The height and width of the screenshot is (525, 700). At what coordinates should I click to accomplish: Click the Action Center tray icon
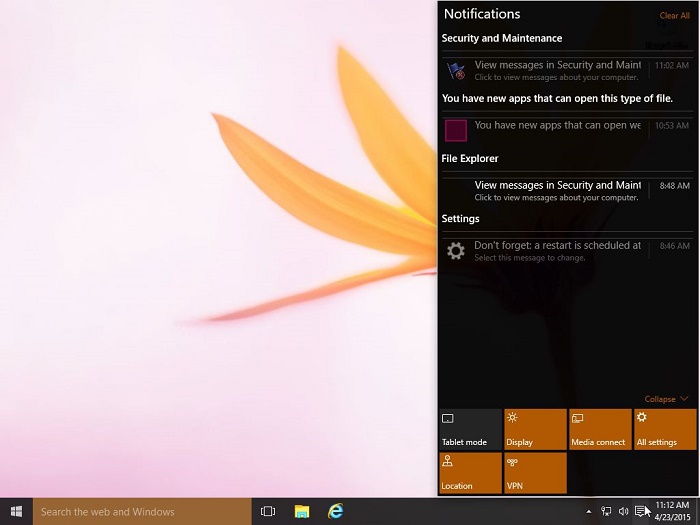click(640, 511)
